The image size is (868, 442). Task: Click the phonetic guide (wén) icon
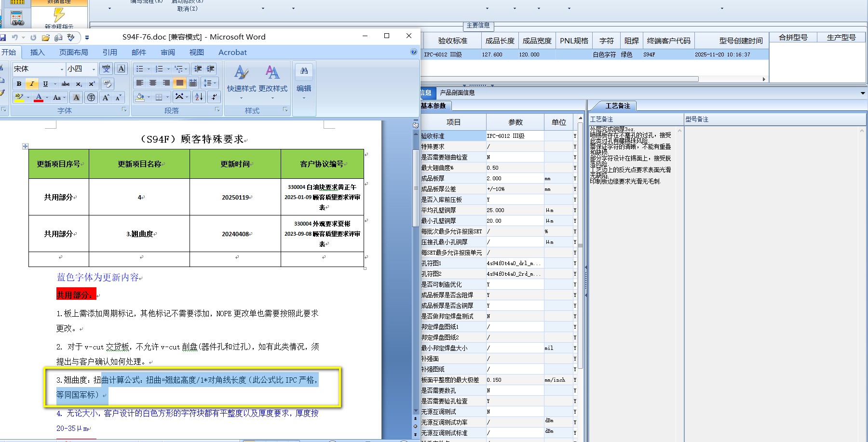pyautogui.click(x=106, y=69)
